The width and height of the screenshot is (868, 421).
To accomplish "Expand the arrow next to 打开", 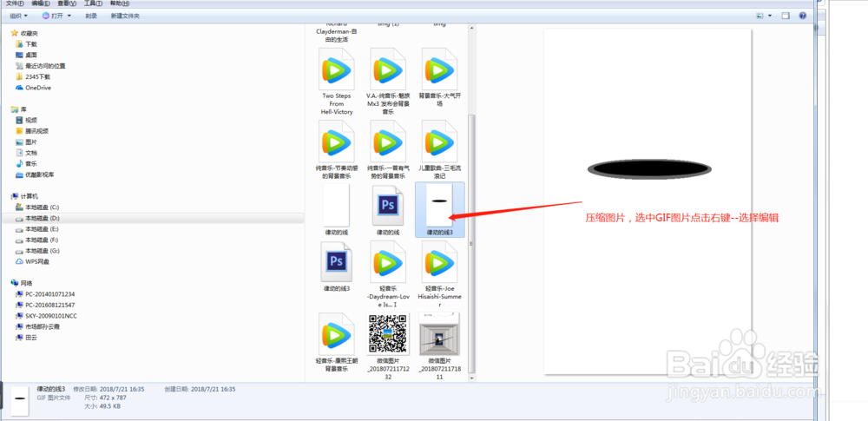I will point(69,16).
